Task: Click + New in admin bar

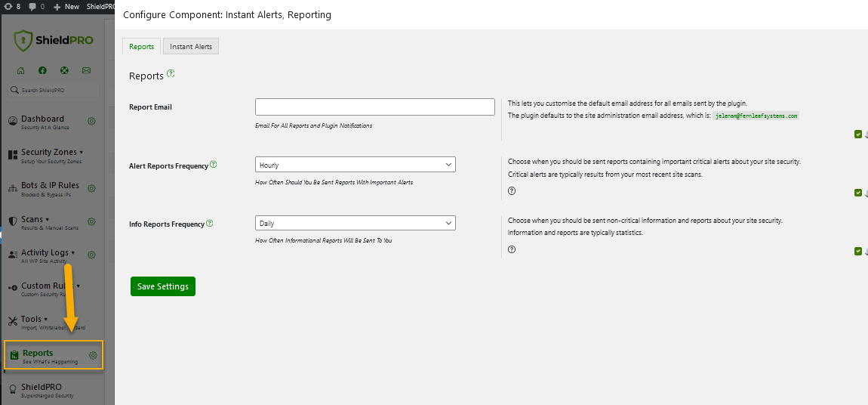Action: pyautogui.click(x=66, y=7)
